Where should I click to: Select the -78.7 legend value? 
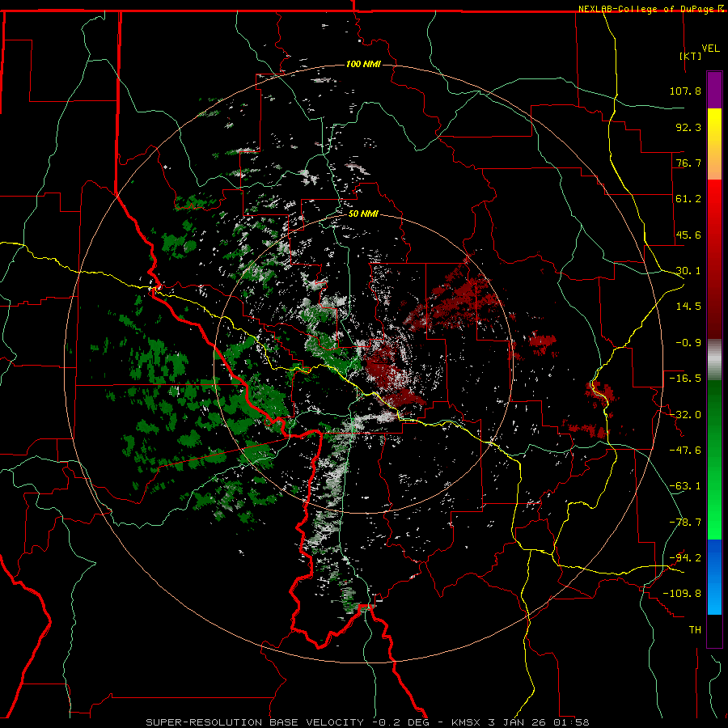click(685, 523)
